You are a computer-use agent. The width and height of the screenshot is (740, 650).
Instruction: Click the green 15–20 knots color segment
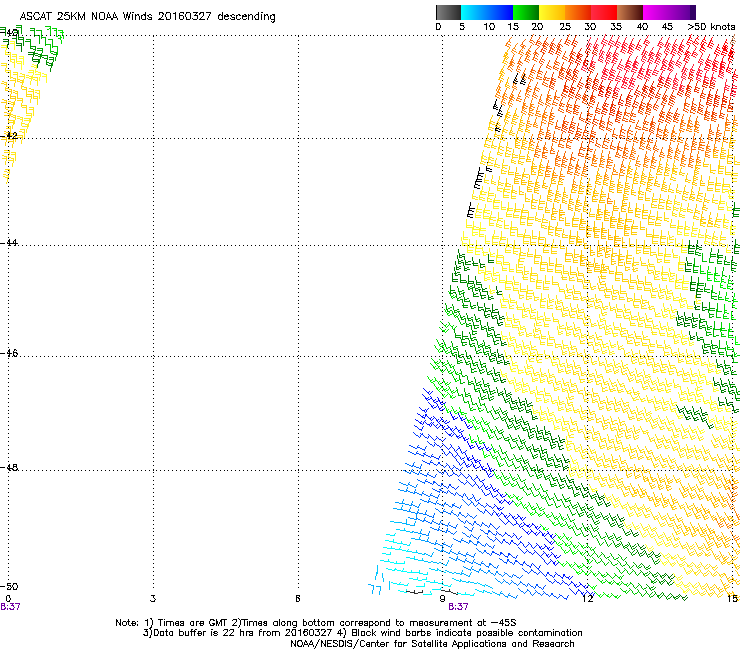(526, 12)
